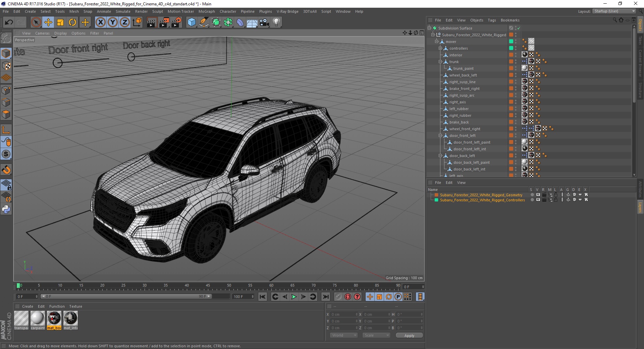Click the X position coordinate field
This screenshot has height=349, width=644.
click(344, 314)
